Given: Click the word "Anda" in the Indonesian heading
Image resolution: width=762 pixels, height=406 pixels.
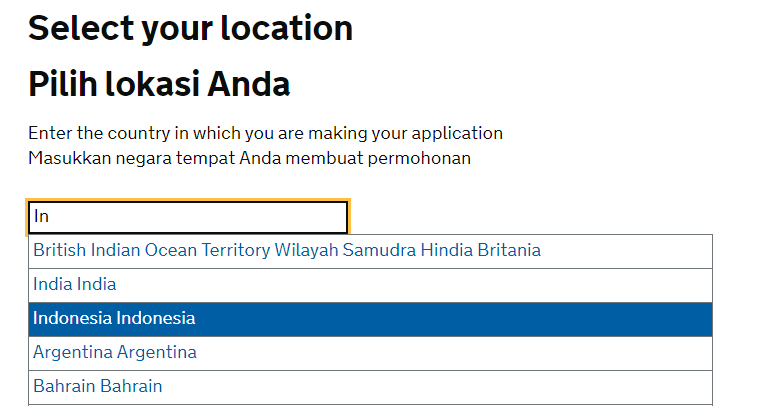Looking at the screenshot, I should point(248,83).
